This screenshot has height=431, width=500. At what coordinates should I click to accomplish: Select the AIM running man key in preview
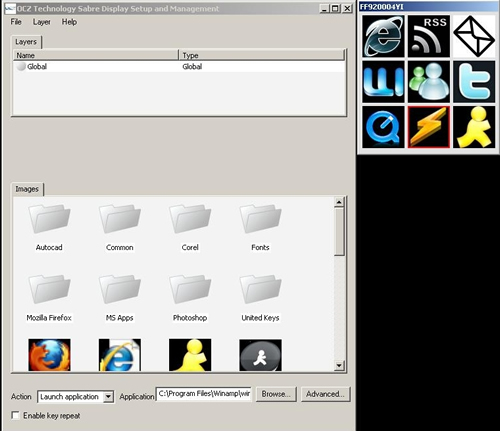tap(474, 127)
